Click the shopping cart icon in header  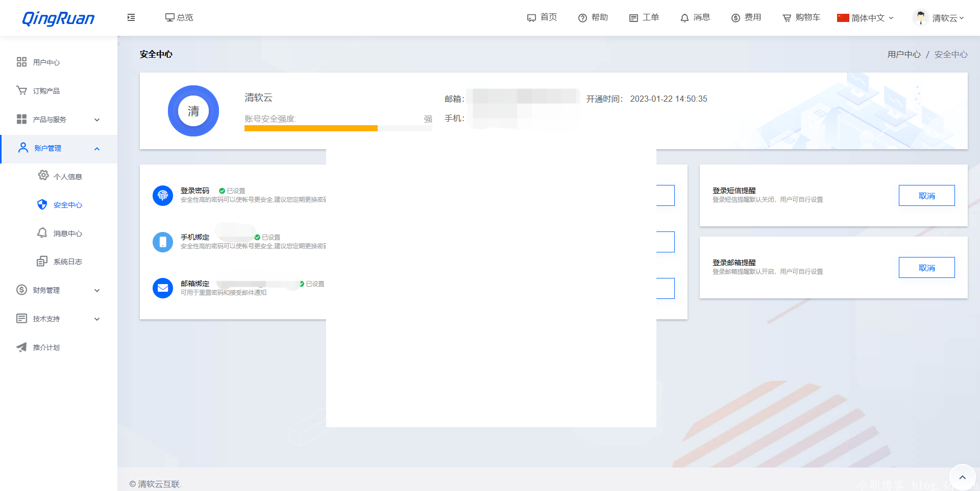pyautogui.click(x=787, y=18)
